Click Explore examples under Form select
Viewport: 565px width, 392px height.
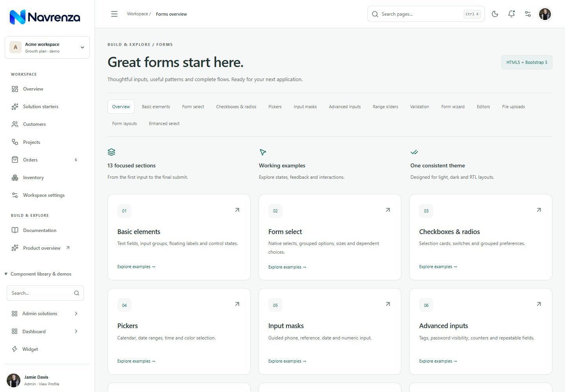[287, 267]
